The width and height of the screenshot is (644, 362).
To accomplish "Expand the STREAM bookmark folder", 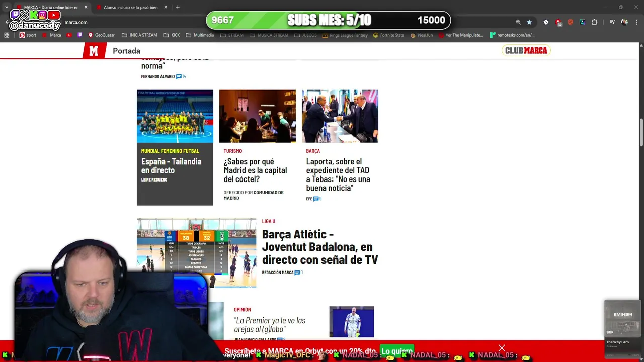I will [x=232, y=35].
